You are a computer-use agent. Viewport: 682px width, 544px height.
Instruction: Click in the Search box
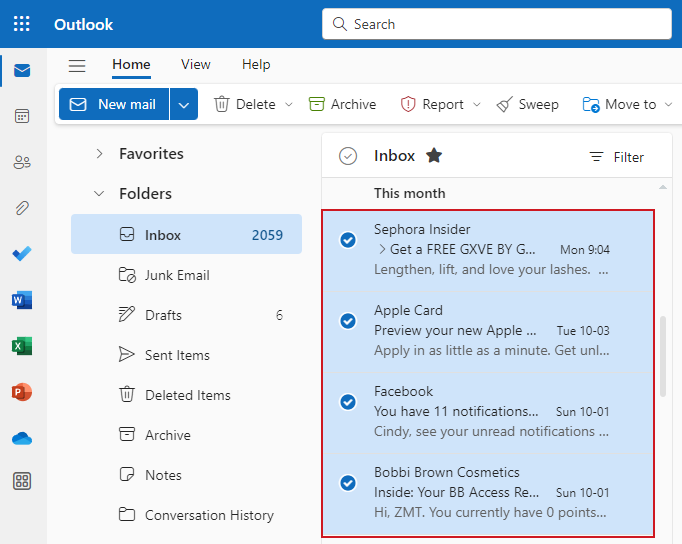pyautogui.click(x=497, y=24)
